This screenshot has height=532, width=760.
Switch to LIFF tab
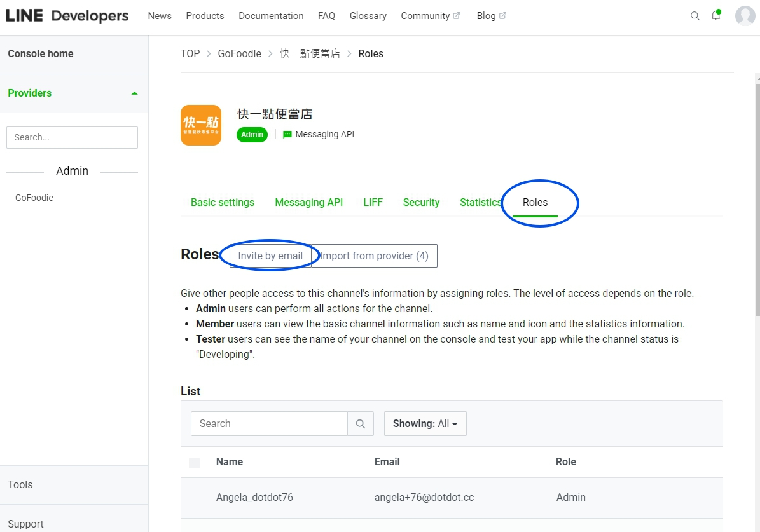373,203
